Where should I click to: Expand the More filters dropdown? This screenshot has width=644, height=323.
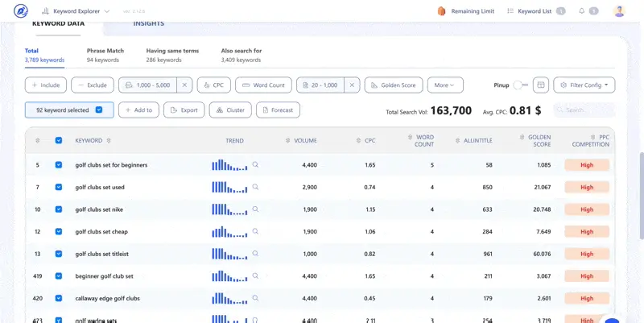pyautogui.click(x=445, y=85)
